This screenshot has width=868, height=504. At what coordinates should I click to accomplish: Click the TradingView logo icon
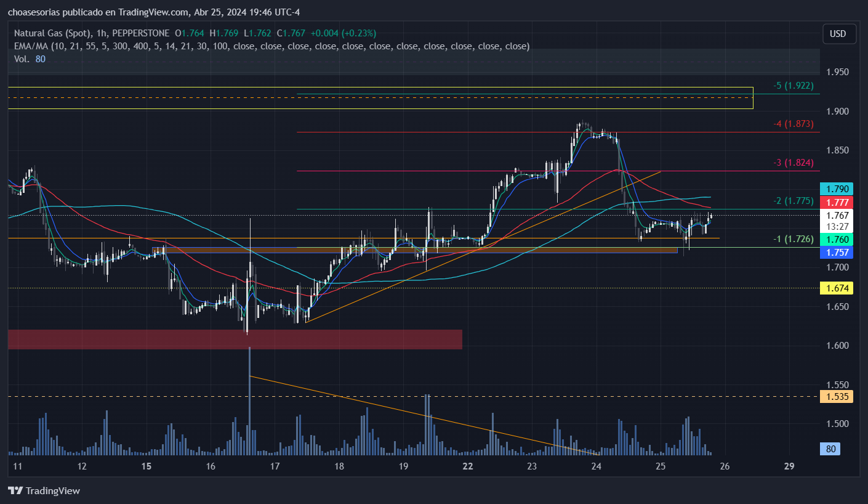15,491
